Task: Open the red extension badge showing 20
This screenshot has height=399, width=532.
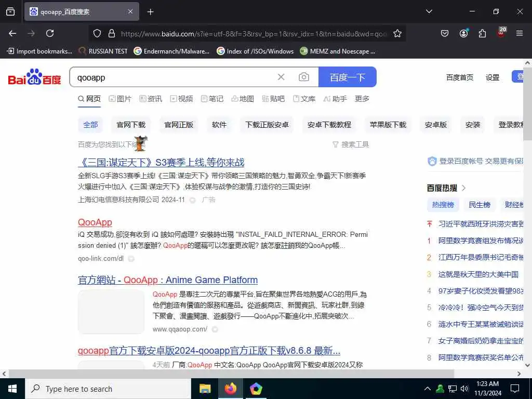Action: click(501, 33)
